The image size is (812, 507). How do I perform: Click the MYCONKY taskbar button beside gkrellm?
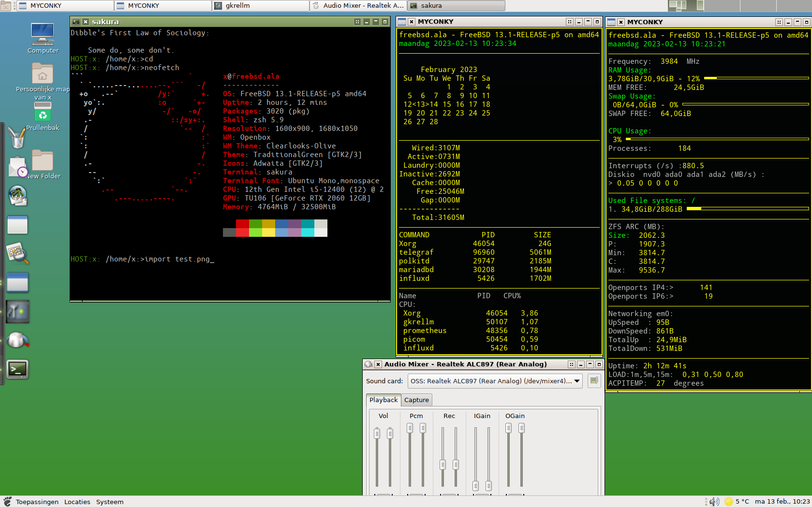pos(162,5)
